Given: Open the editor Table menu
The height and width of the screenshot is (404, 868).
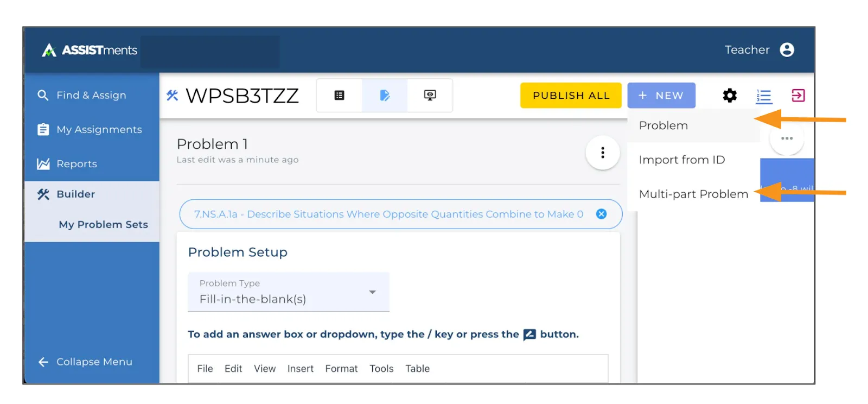Looking at the screenshot, I should (417, 369).
